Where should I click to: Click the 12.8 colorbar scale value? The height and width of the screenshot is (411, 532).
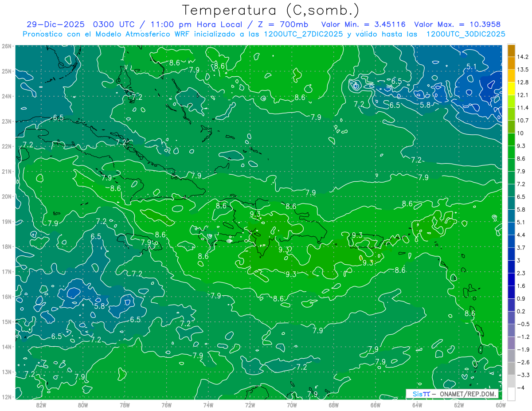tap(523, 82)
